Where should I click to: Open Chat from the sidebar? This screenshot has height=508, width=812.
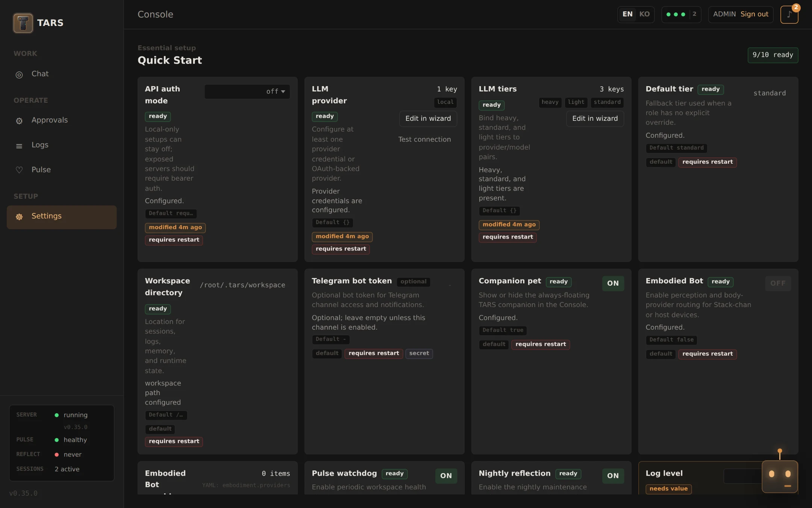click(x=62, y=74)
